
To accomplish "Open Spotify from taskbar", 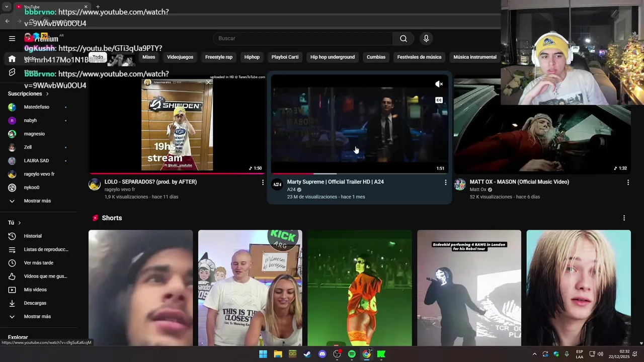I will 352,354.
